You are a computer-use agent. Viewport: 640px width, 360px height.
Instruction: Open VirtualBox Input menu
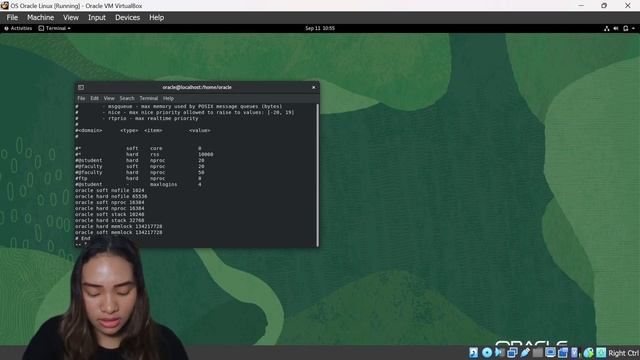97,18
